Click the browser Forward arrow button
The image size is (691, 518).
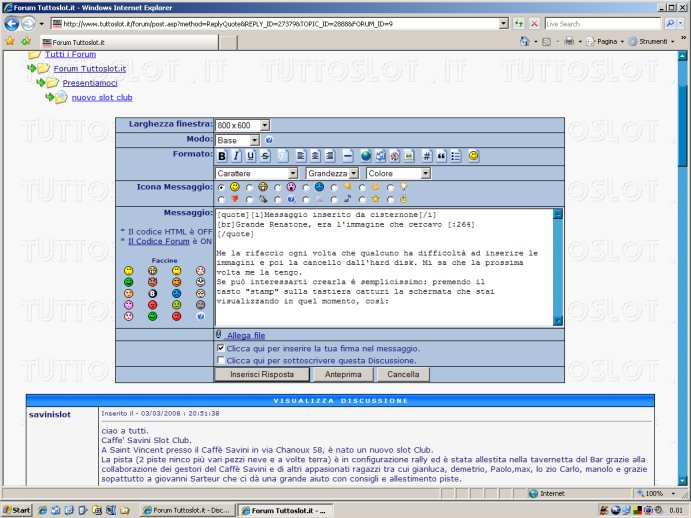28,23
